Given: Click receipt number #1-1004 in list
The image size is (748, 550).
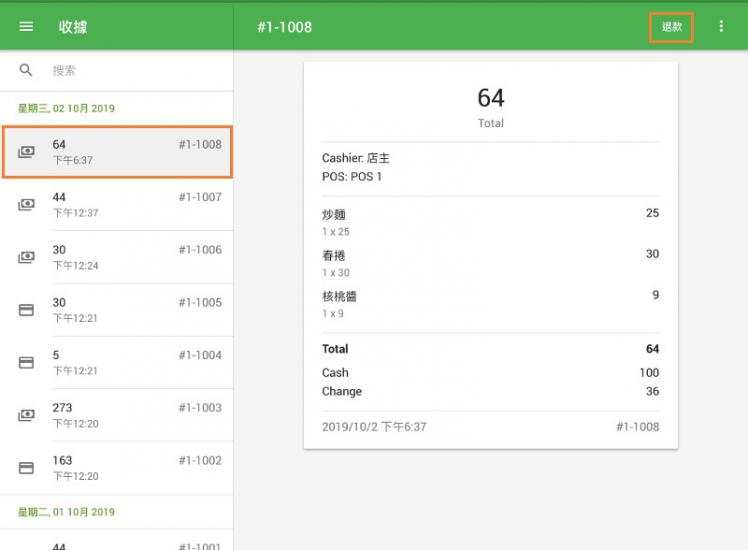Looking at the screenshot, I should tap(200, 355).
